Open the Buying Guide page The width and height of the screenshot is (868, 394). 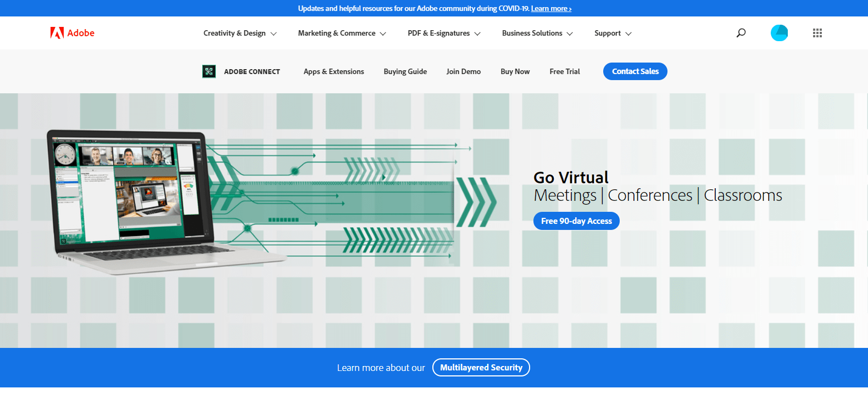[x=405, y=71]
